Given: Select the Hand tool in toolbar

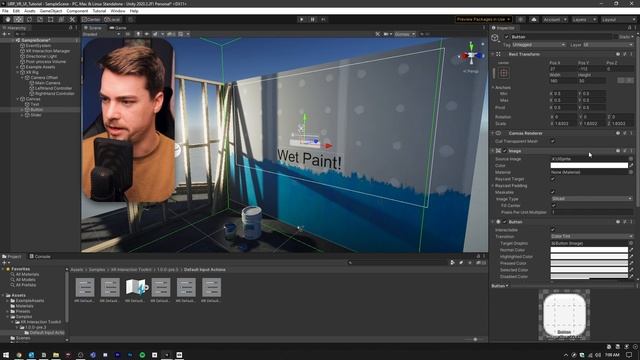Looking at the screenshot, I should pos(8,19).
